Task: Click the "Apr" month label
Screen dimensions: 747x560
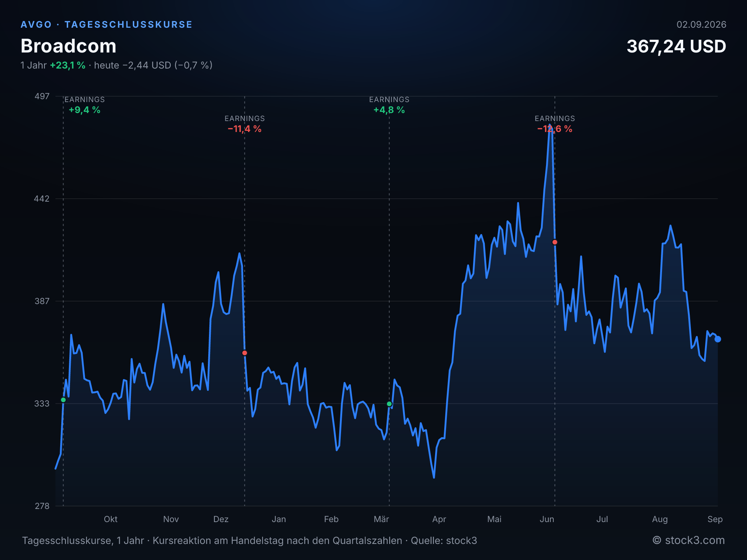Action: point(439,519)
